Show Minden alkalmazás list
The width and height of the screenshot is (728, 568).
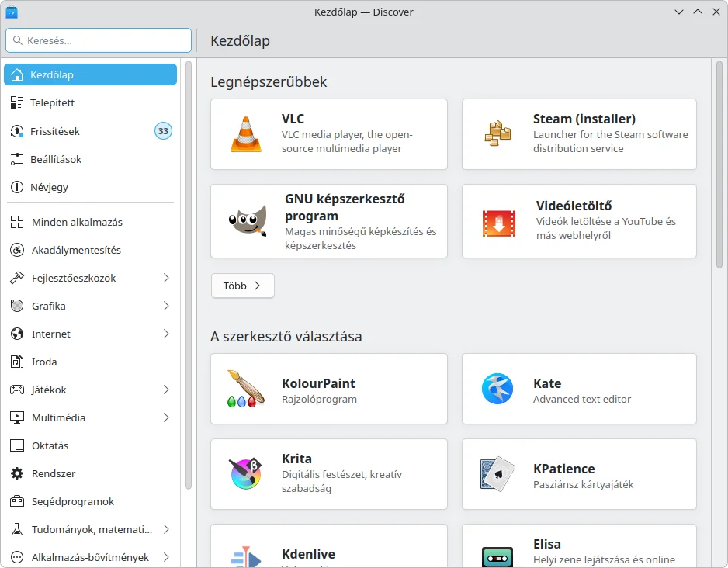(91, 222)
